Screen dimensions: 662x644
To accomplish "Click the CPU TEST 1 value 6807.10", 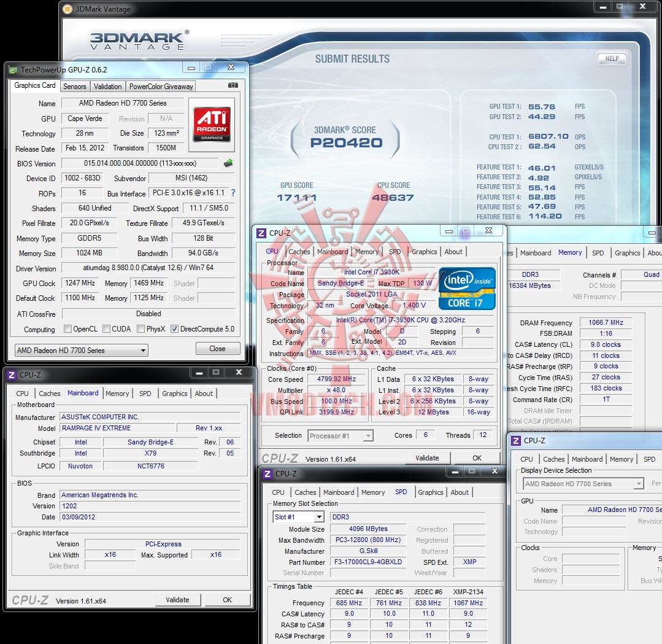I will tap(548, 136).
